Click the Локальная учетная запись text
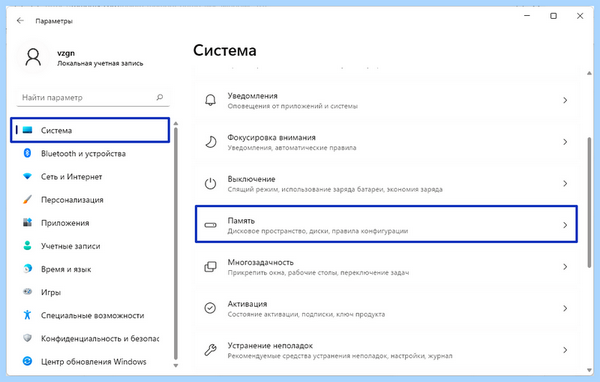 [100, 64]
